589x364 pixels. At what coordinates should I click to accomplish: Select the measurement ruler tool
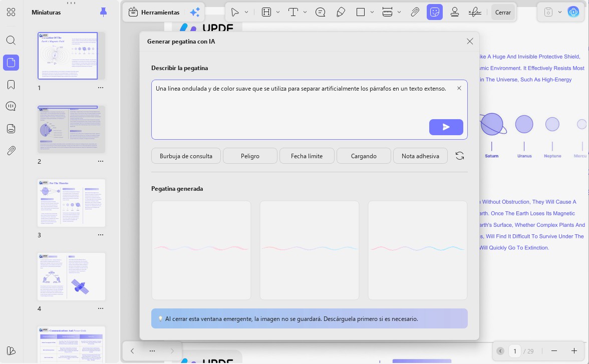point(387,13)
